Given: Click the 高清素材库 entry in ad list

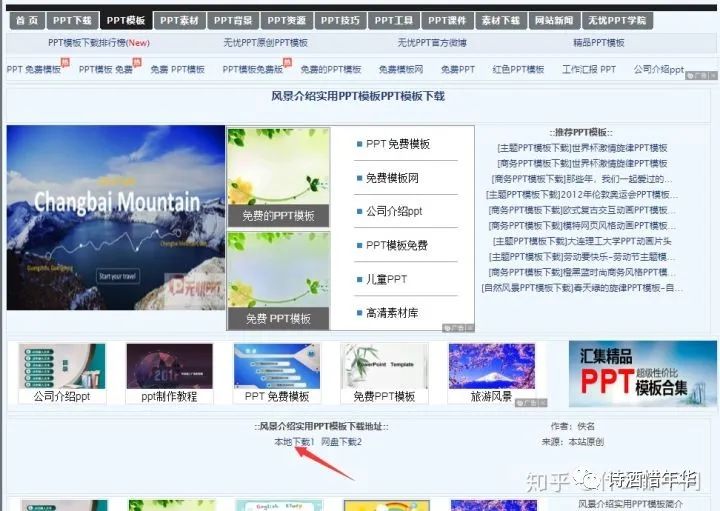Looking at the screenshot, I should 392,313.
